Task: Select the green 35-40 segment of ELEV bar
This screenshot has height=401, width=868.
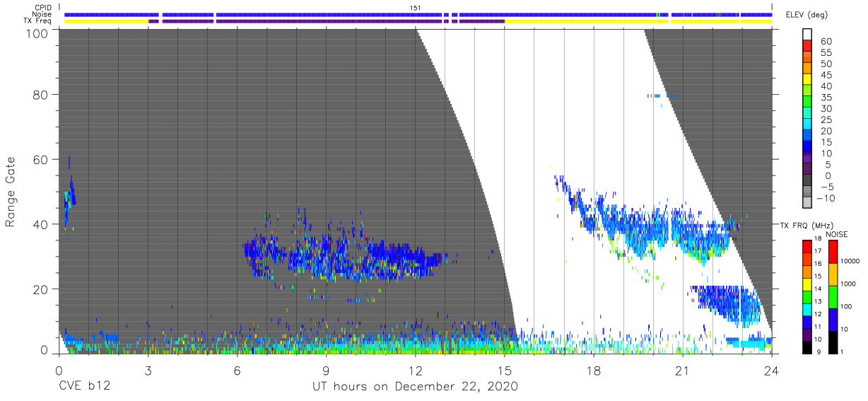Action: [808, 91]
